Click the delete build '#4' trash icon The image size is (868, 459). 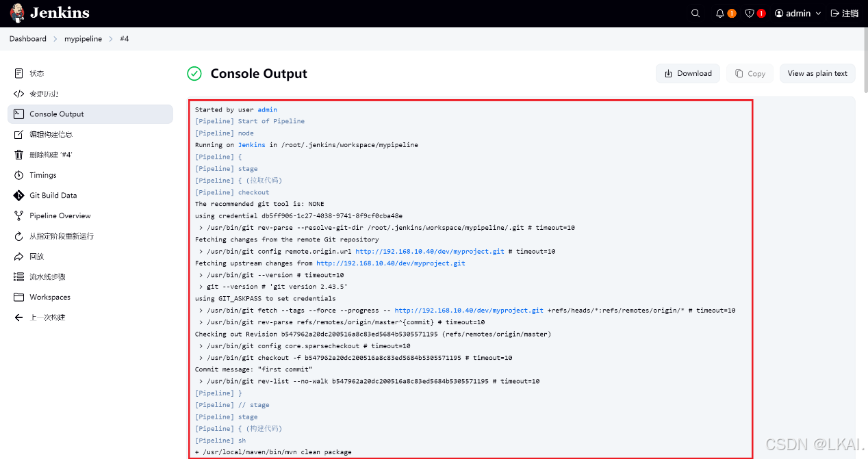(x=18, y=155)
